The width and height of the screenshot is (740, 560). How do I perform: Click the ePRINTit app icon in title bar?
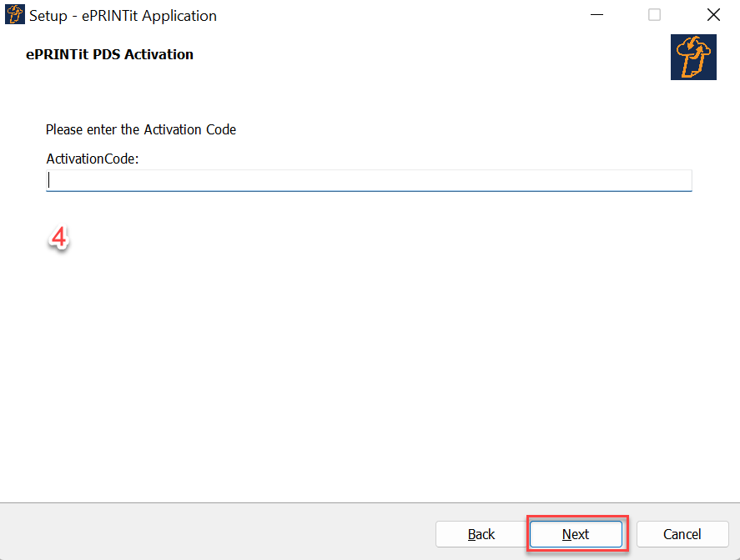click(15, 15)
